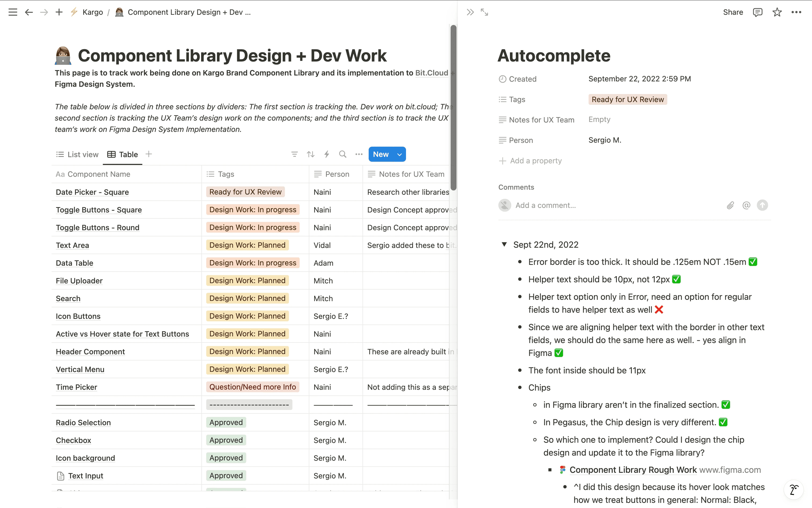Open the sidebar hamburger menu
This screenshot has width=812, height=508.
(x=13, y=12)
